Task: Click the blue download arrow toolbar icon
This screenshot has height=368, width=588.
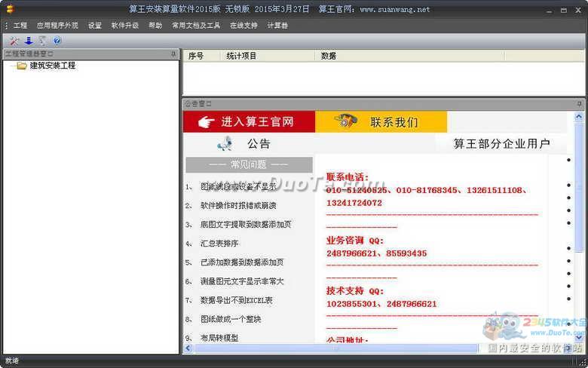Action: 29,41
